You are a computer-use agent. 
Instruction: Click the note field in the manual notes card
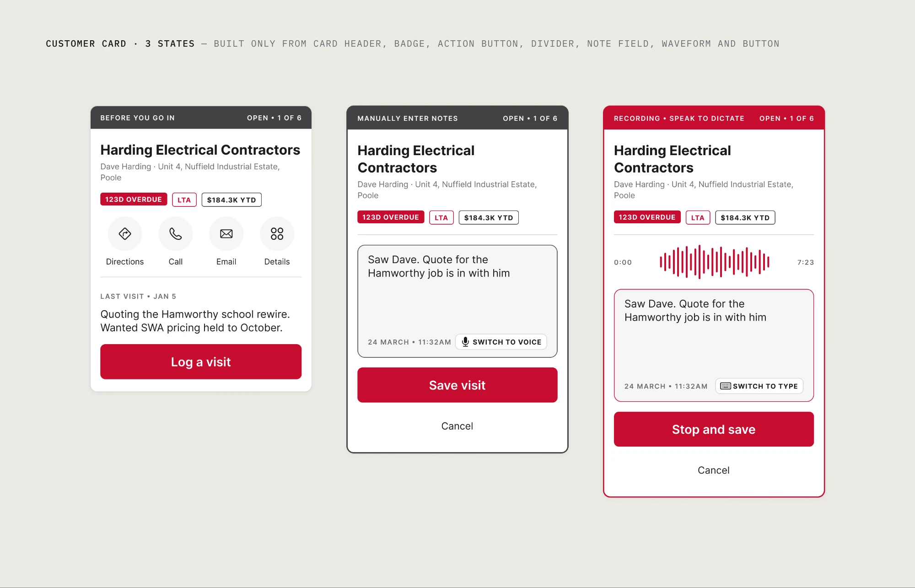pyautogui.click(x=457, y=301)
